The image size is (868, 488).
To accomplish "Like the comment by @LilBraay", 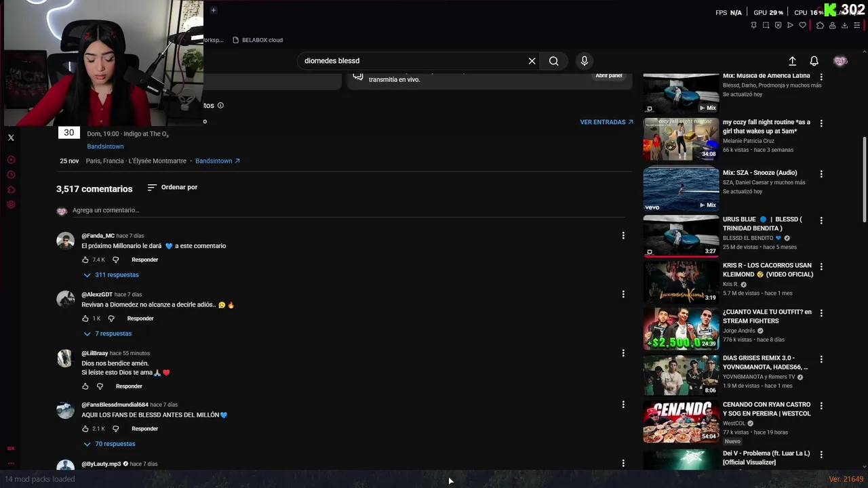I will (85, 386).
